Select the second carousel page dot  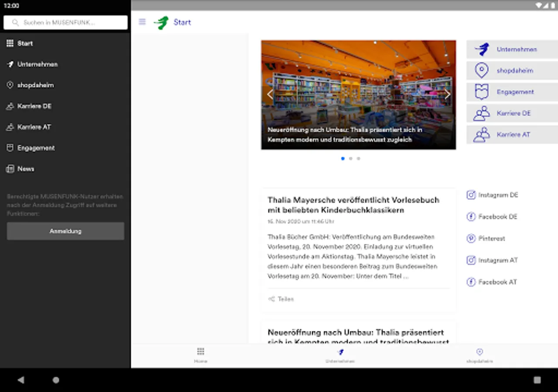click(x=350, y=159)
